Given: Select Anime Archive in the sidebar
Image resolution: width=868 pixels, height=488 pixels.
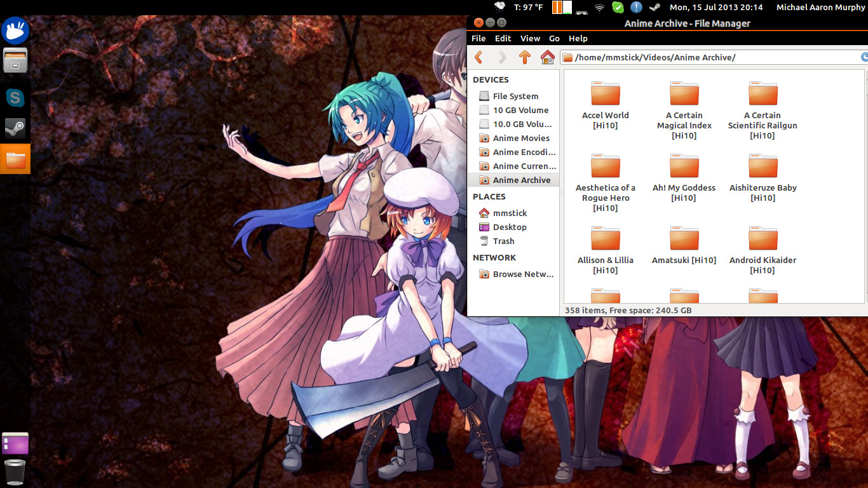Looking at the screenshot, I should pyautogui.click(x=513, y=180).
